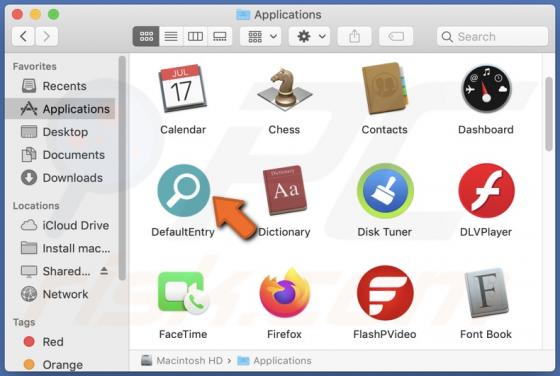Select the DLVPlayer app icon

486,191
